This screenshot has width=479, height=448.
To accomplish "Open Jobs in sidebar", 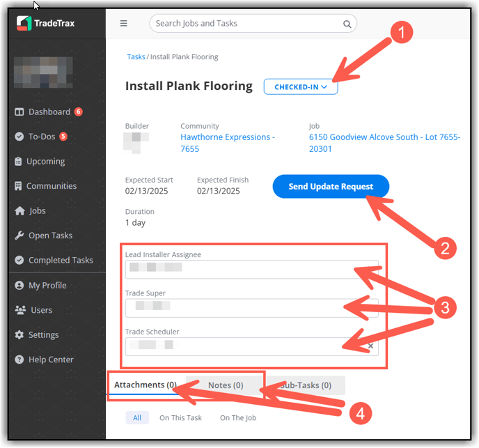I will pyautogui.click(x=38, y=210).
